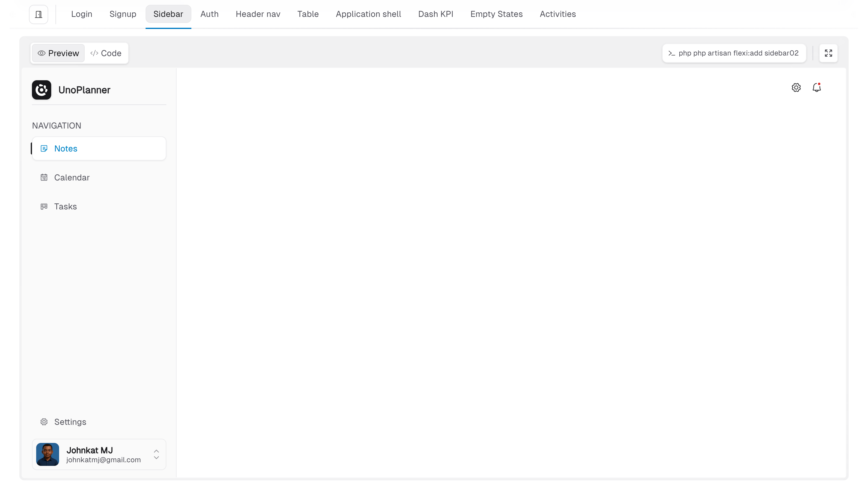Click the Settings gear above the user profile

coord(44,422)
